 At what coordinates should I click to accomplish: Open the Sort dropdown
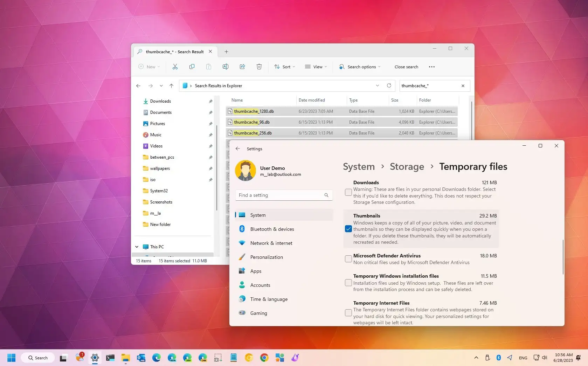[x=285, y=67]
